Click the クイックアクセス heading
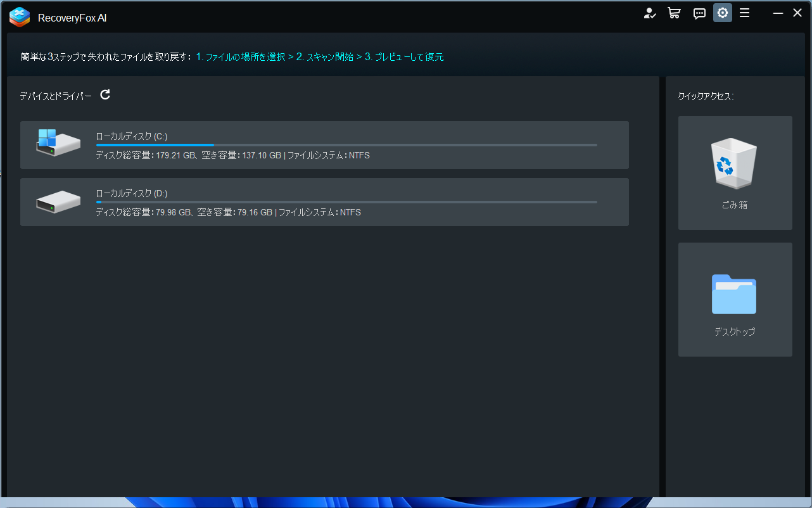Viewport: 812px width, 508px height. 706,96
